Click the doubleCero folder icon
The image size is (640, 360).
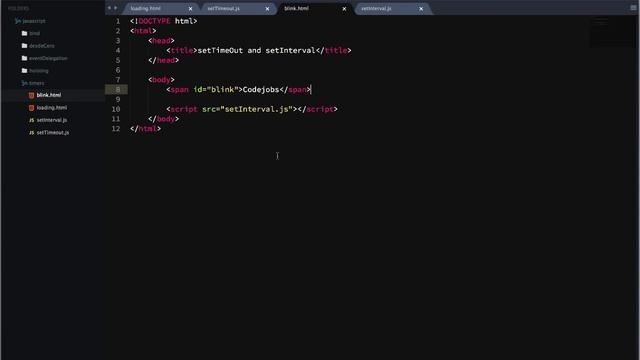24,46
